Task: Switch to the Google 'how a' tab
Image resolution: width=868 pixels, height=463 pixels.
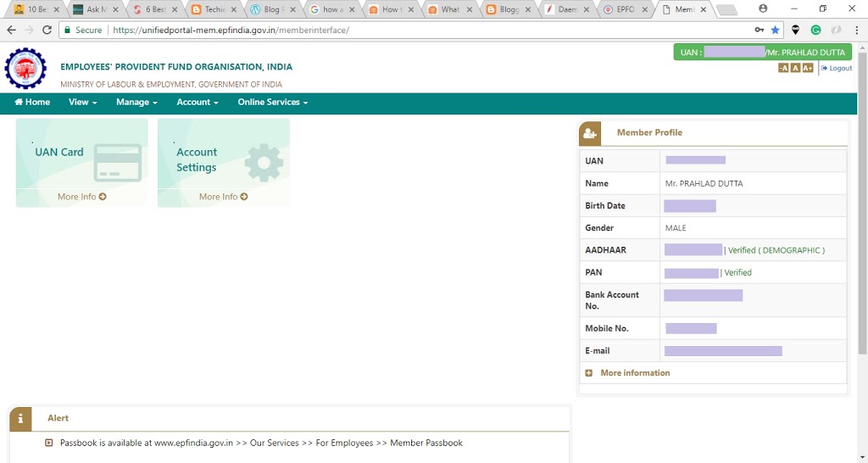Action: (332, 9)
